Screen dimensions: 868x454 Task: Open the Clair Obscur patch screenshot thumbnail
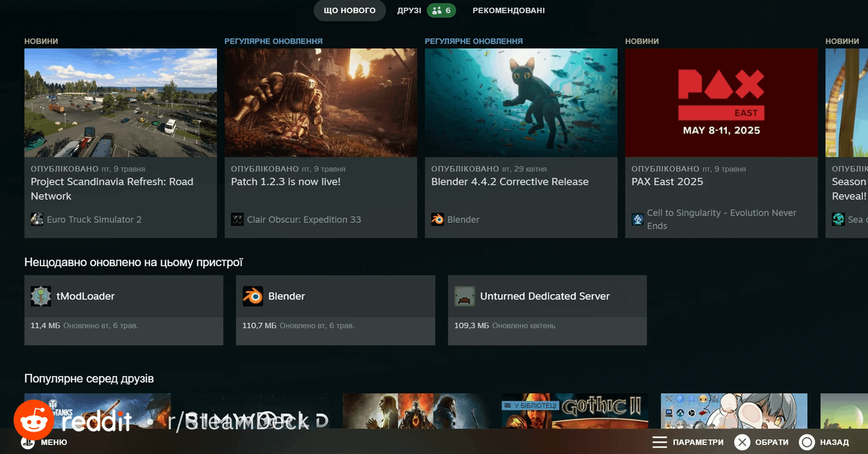pos(321,103)
